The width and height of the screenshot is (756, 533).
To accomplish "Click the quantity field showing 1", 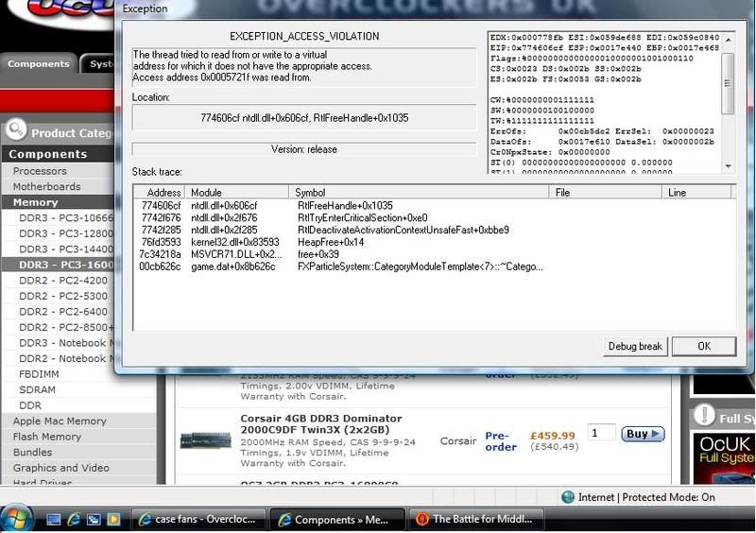I will click(601, 433).
